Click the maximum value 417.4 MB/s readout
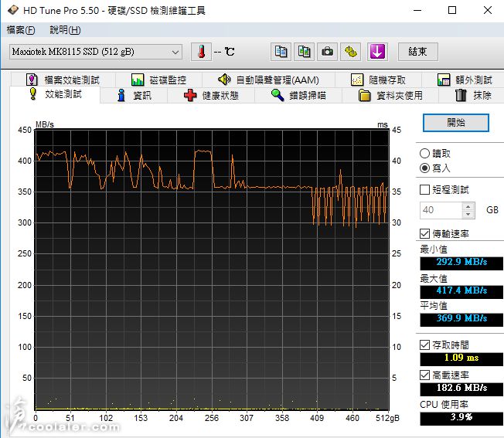504x438 pixels. pos(461,291)
